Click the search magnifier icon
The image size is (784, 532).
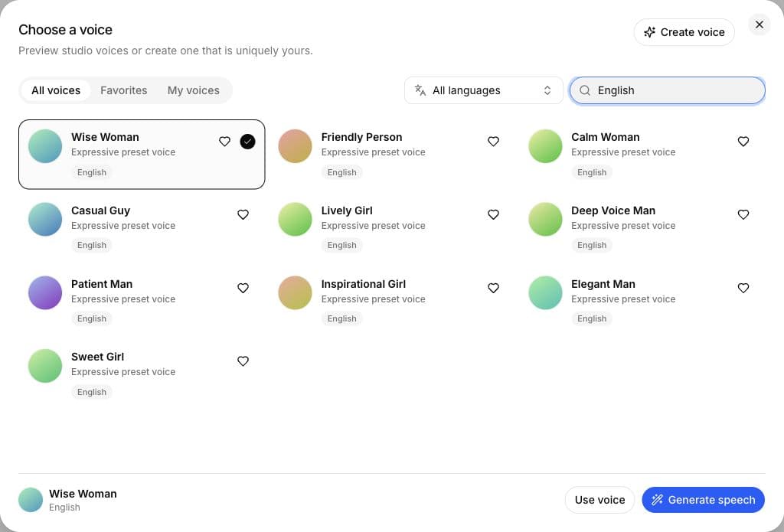pos(584,90)
